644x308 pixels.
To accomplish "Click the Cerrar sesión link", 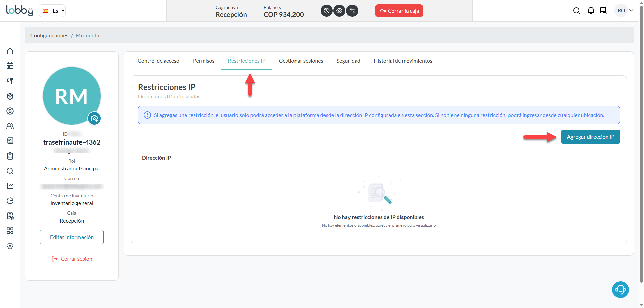I will (x=72, y=259).
